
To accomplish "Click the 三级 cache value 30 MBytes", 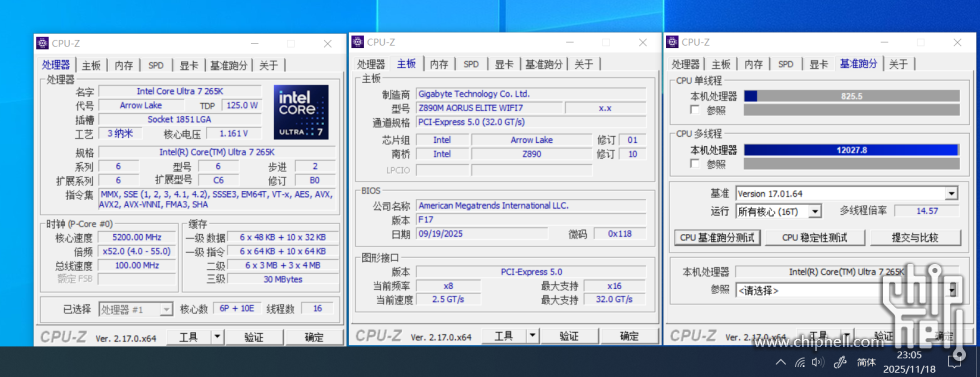I will [x=282, y=279].
